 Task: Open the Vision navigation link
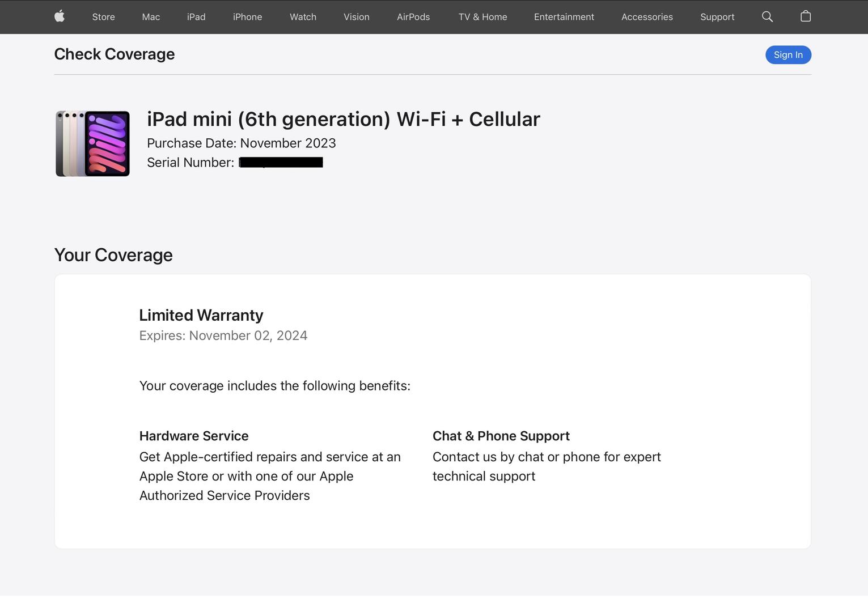click(x=357, y=17)
